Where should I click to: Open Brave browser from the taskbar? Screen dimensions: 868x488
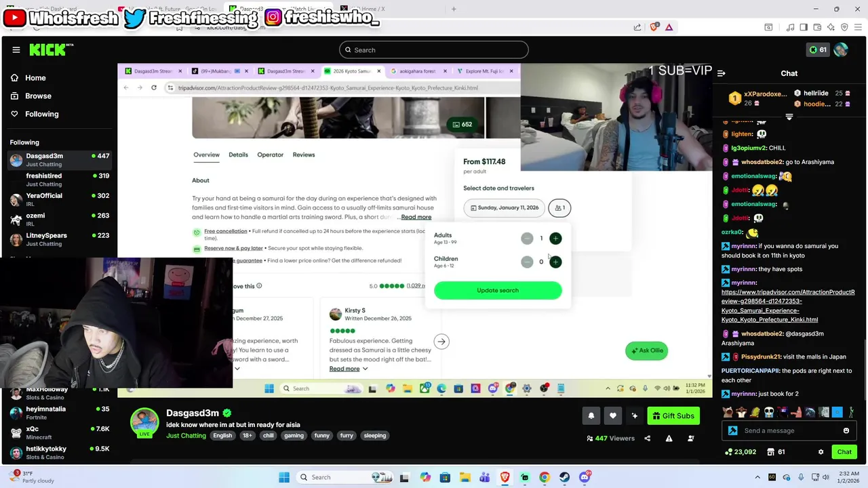(505, 477)
